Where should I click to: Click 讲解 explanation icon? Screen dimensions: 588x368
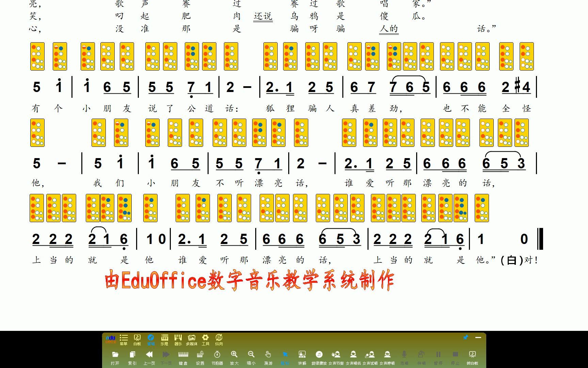(x=302, y=358)
